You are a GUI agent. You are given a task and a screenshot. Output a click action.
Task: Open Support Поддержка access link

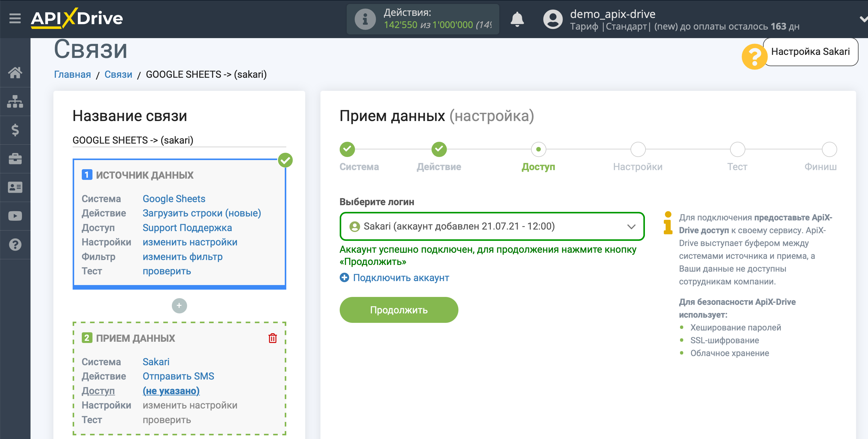point(187,228)
